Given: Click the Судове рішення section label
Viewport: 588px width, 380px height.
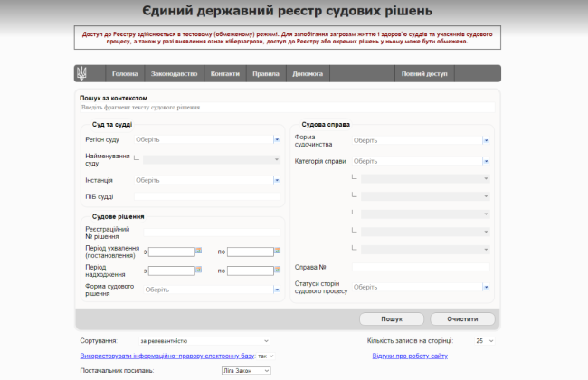Looking at the screenshot, I should click(119, 217).
